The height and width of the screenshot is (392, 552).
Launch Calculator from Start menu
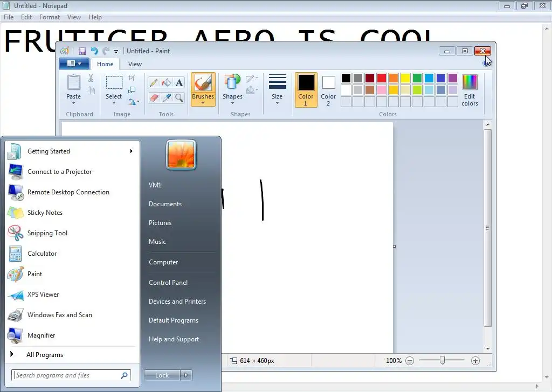point(72,254)
